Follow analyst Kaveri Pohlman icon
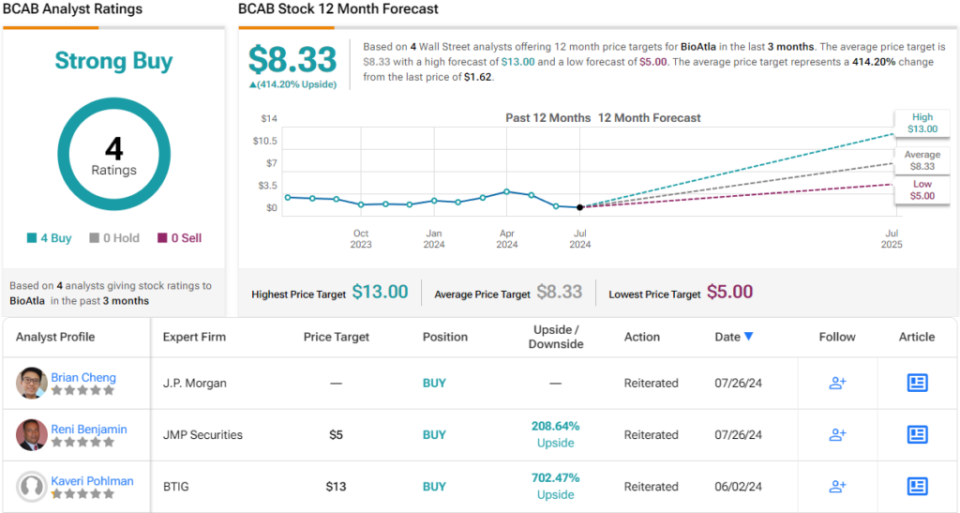960x513 pixels. pyautogui.click(x=837, y=487)
